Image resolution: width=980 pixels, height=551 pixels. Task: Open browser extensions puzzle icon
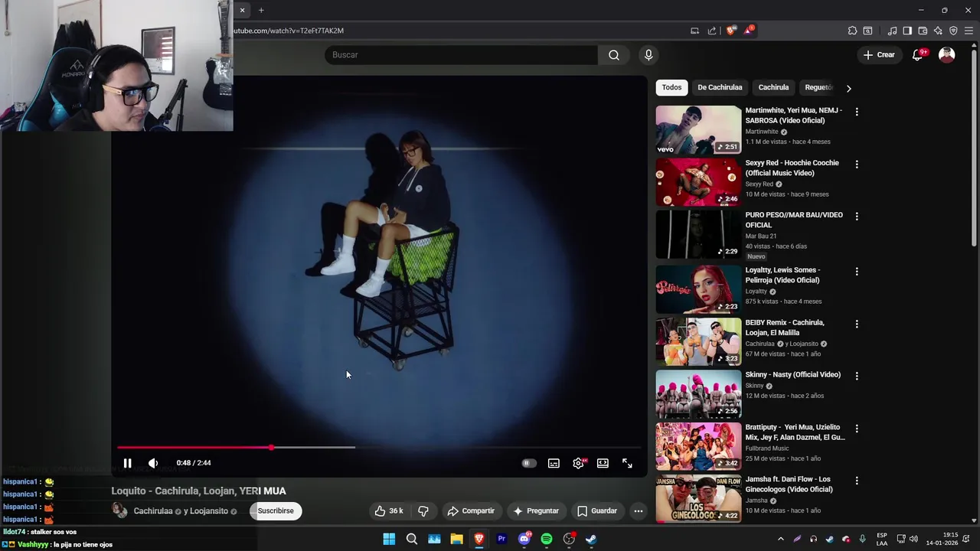[x=852, y=31]
